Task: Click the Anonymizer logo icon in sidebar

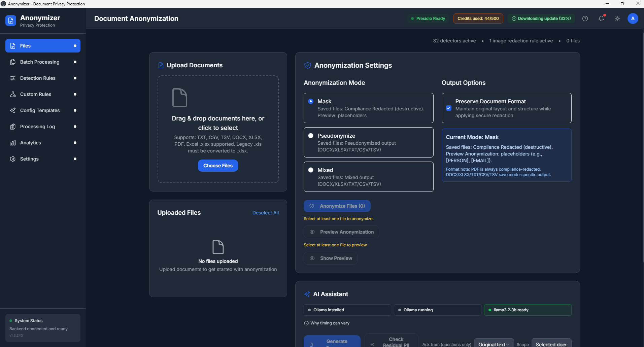Action: tap(11, 21)
